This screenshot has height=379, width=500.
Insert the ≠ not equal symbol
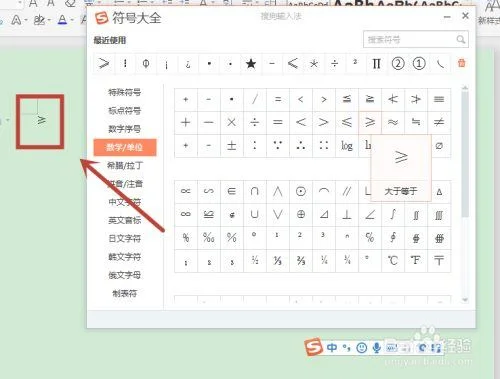[439, 122]
